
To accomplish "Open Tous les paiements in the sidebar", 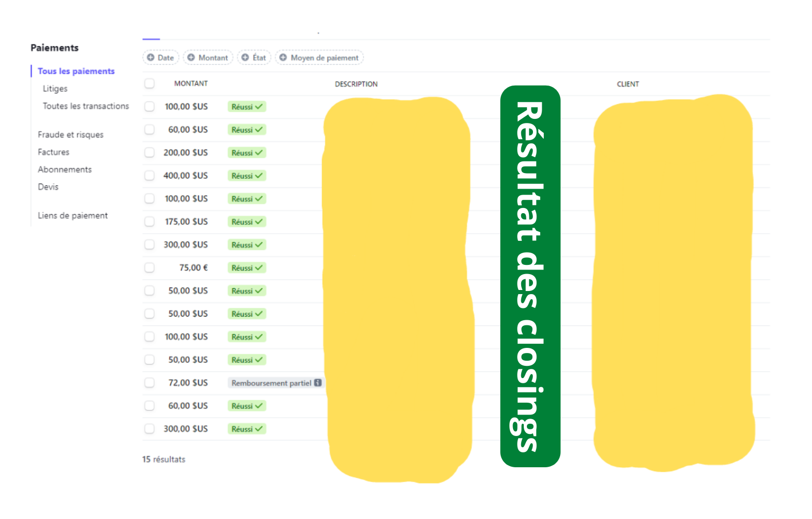I will (x=76, y=71).
